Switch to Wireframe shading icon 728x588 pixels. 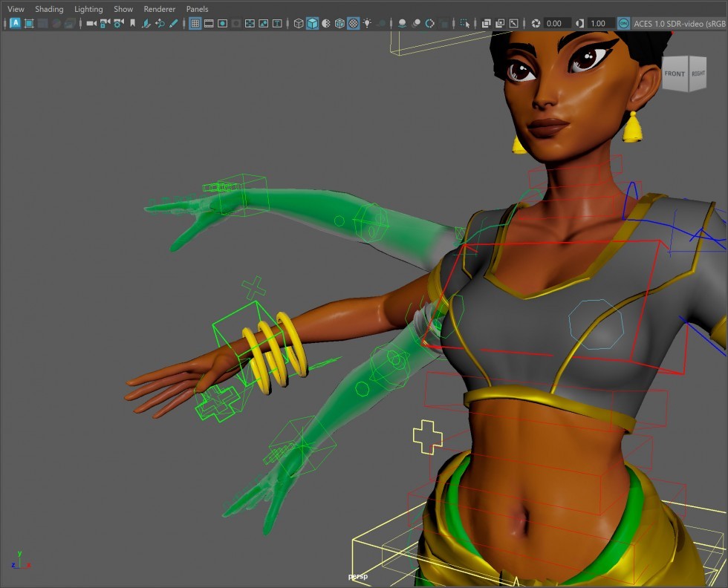tap(299, 23)
